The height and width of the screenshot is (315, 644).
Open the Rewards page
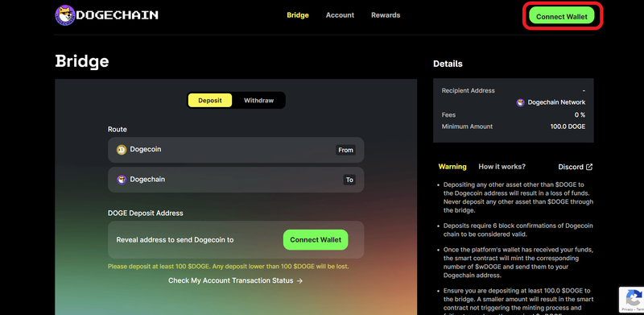pyautogui.click(x=386, y=15)
